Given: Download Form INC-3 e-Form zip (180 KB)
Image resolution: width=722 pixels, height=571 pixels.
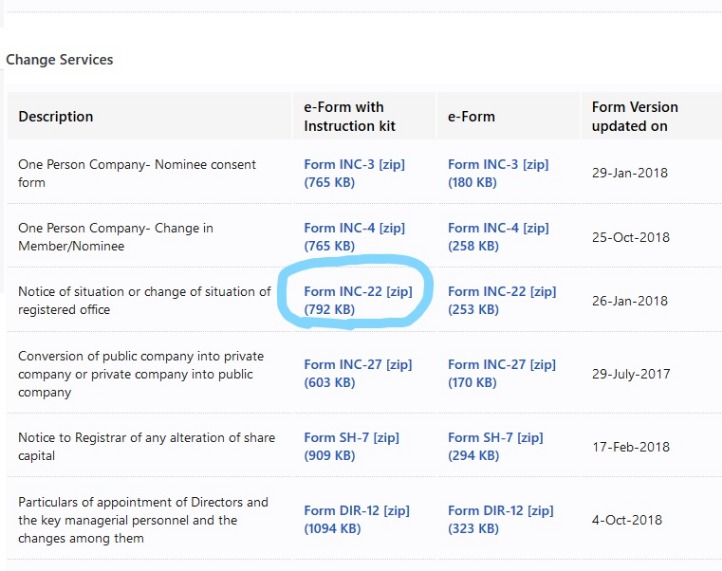Looking at the screenshot, I should click(498, 173).
